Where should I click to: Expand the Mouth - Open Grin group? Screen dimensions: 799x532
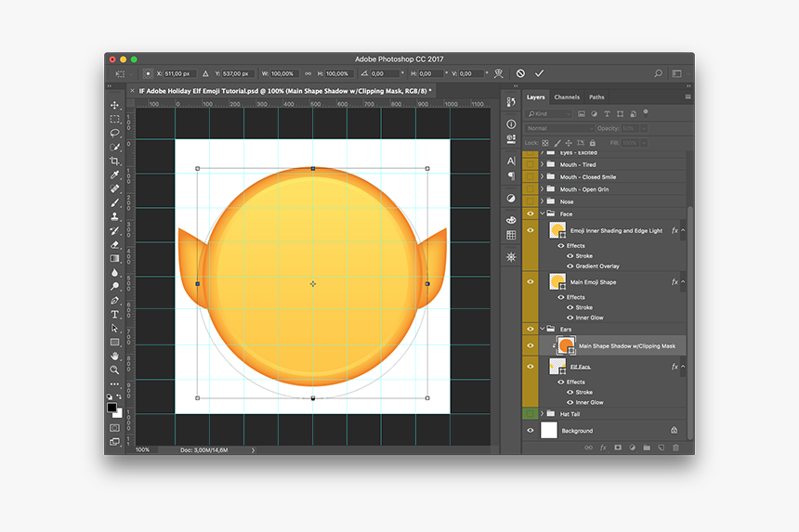pos(543,188)
